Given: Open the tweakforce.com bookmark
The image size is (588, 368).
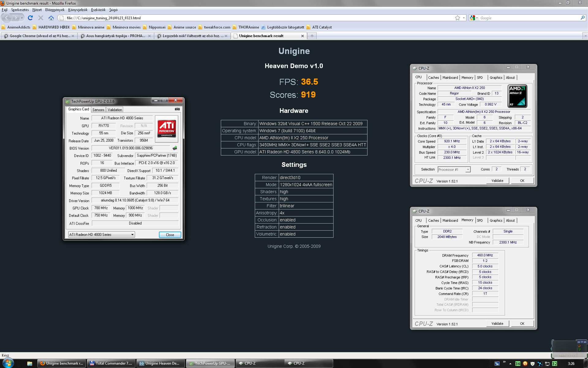Looking at the screenshot, I should [214, 27].
